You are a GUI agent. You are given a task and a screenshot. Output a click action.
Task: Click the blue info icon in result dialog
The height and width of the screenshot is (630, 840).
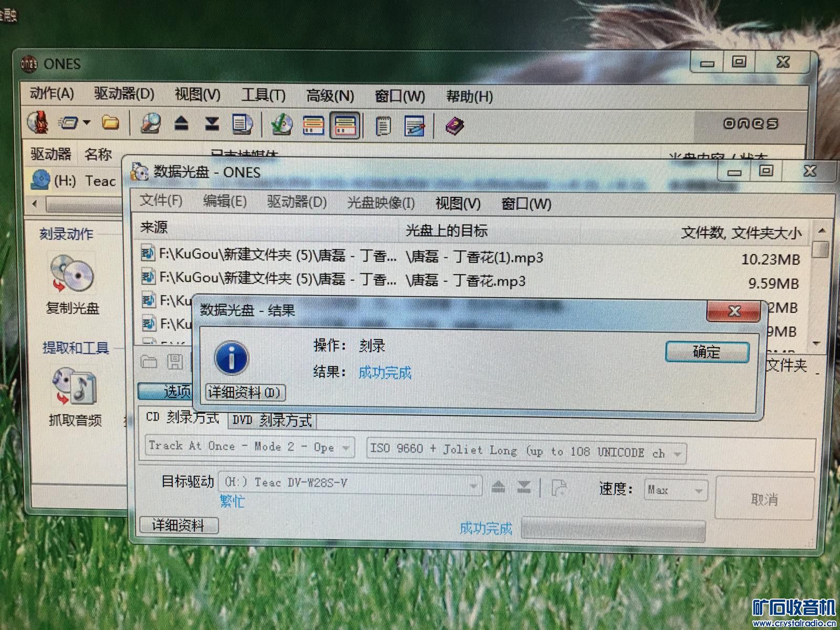pyautogui.click(x=231, y=358)
